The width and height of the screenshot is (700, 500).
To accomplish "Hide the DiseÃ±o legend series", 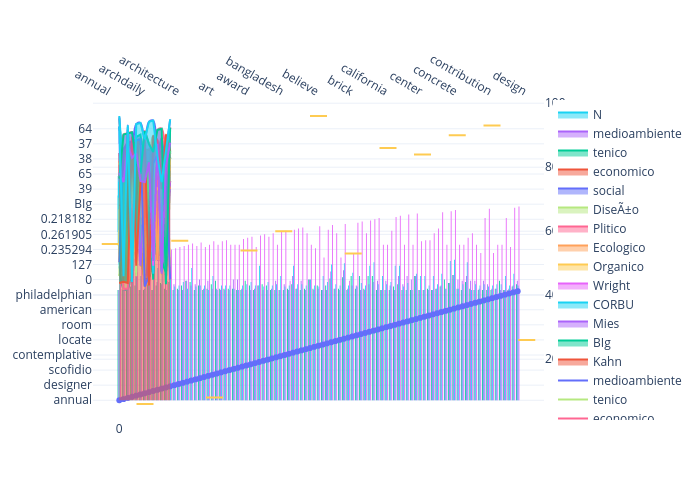I will (615, 209).
